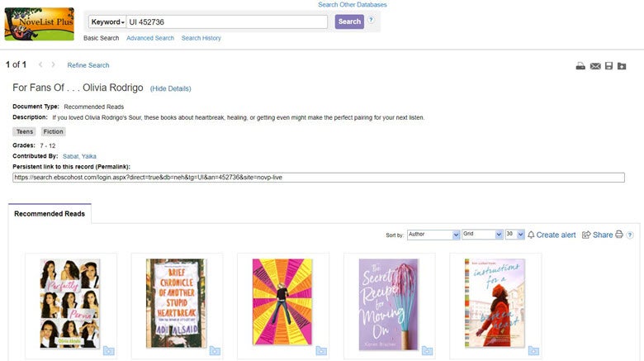
Task: Open the Brief Chronicle of Another Stupid Heartbreak cover
Action: 176,303
